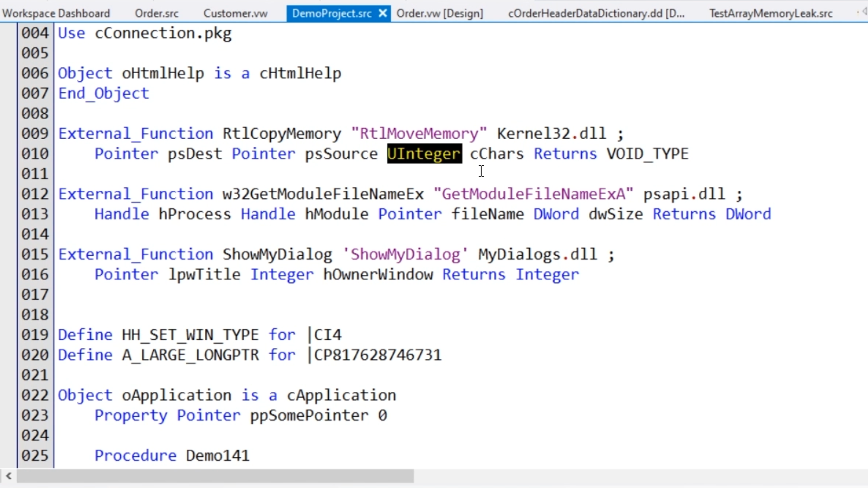Click line number 009 in the gutter
Screen dimensions: 868x488
coord(35,134)
